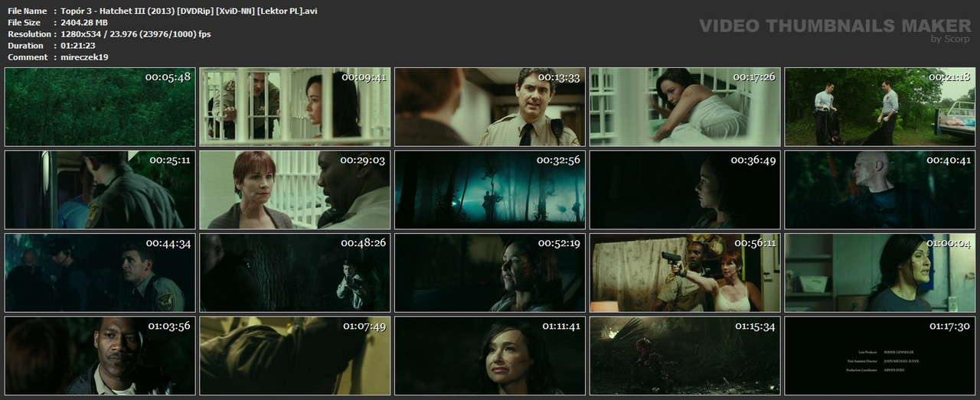Pick the frame stamped 00:56:11
The image size is (980, 400).
(684, 273)
